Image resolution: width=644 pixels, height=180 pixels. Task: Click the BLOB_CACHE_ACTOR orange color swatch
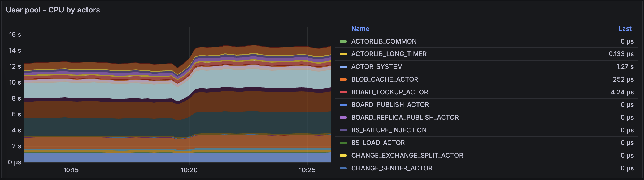(343, 79)
